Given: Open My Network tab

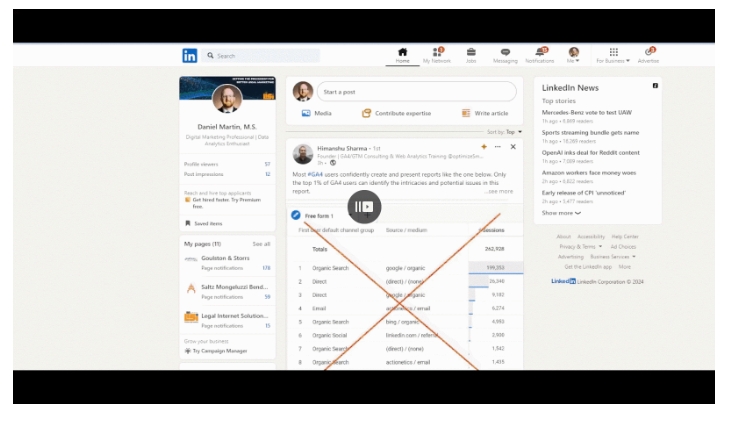Looking at the screenshot, I should (x=437, y=55).
